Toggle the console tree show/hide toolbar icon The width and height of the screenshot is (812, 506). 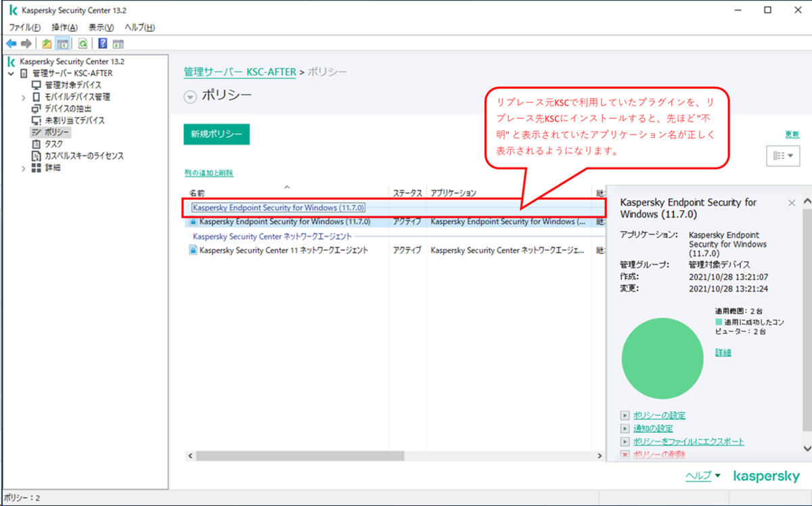62,43
